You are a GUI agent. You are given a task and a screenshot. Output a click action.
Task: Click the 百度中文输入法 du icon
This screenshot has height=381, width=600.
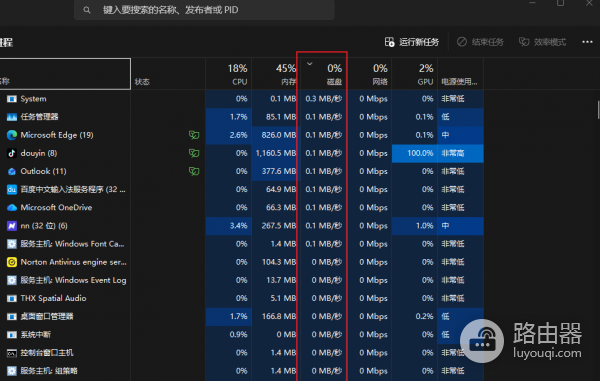(12, 189)
